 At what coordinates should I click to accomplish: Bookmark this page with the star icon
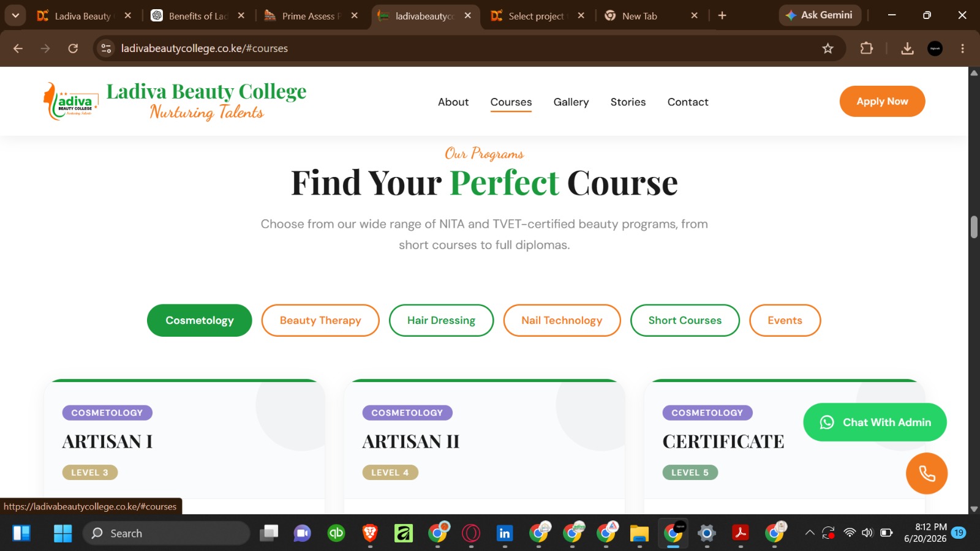(x=828, y=48)
